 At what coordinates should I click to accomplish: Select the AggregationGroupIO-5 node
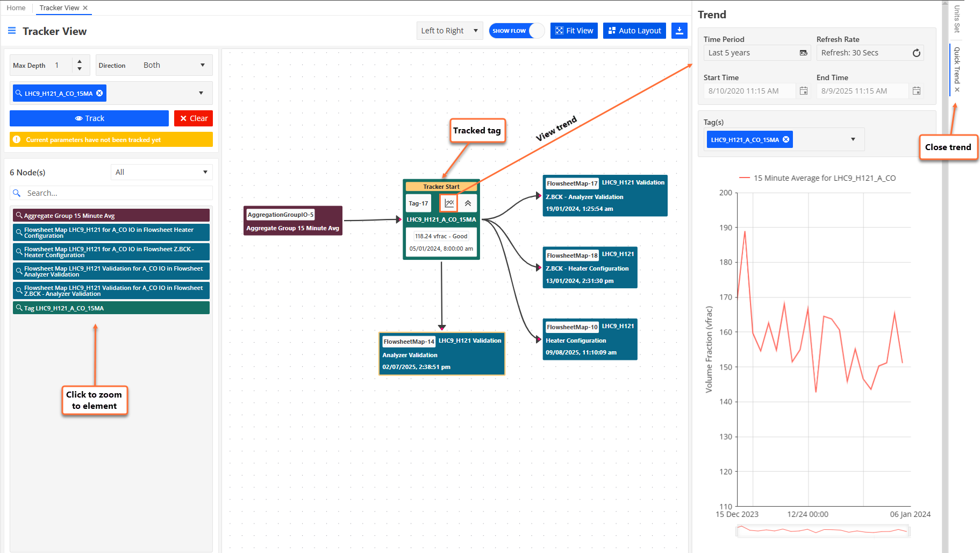(x=293, y=221)
